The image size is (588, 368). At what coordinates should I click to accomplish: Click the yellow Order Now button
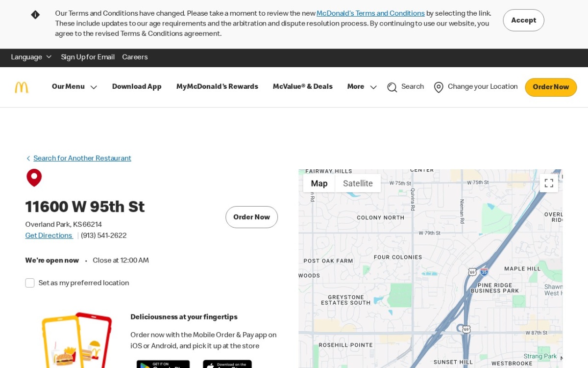tap(551, 87)
